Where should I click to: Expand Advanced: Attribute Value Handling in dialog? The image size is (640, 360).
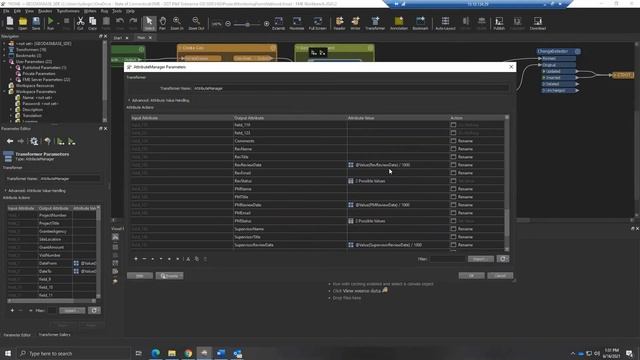129,100
